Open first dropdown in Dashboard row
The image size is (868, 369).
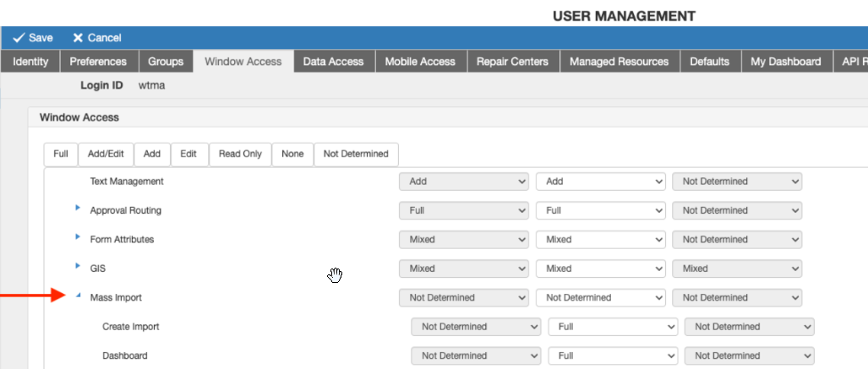(476, 356)
